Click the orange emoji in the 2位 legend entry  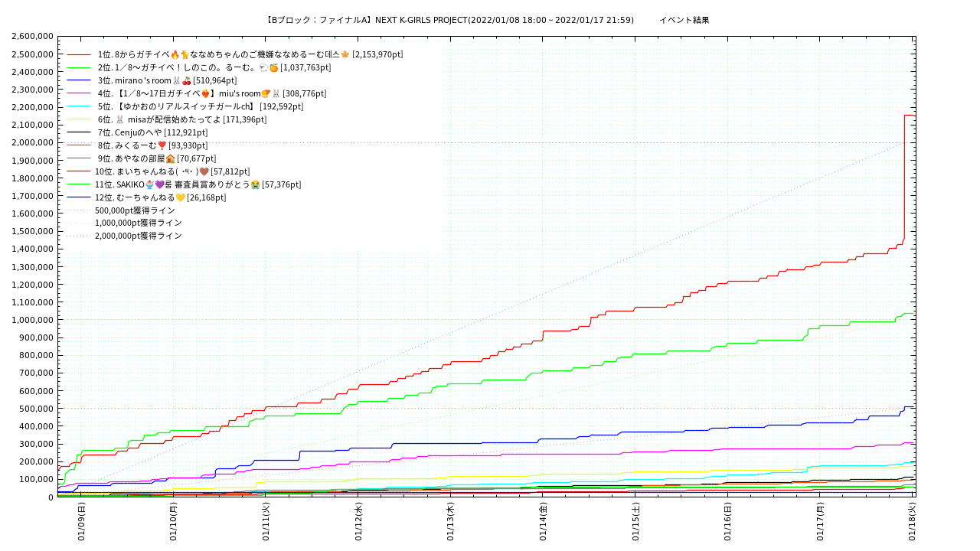click(x=273, y=67)
